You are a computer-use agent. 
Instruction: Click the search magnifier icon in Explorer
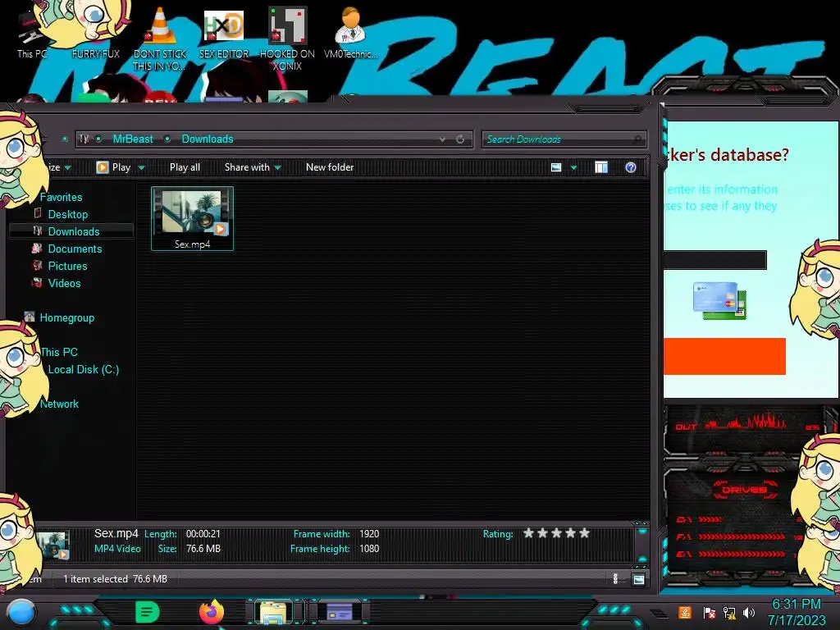[637, 139]
